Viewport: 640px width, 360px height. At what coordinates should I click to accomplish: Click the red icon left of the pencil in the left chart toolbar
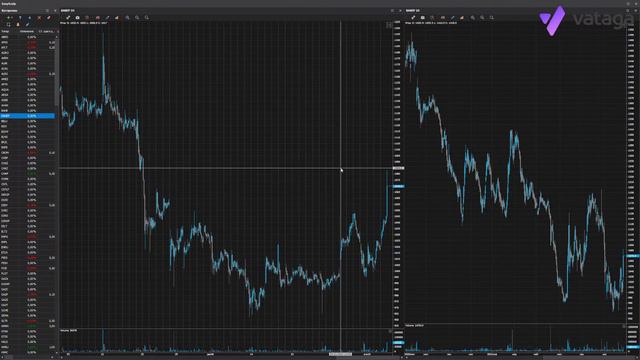point(98,18)
